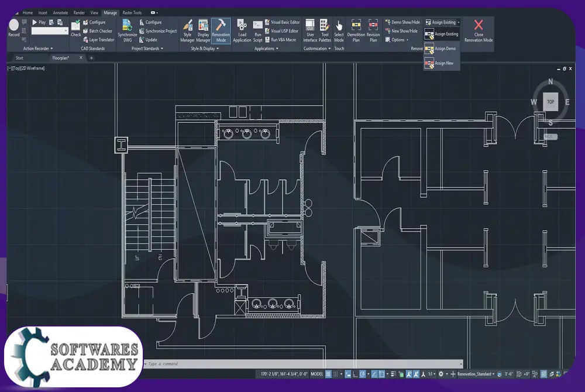Run the CAD Standards Check tool

click(75, 28)
